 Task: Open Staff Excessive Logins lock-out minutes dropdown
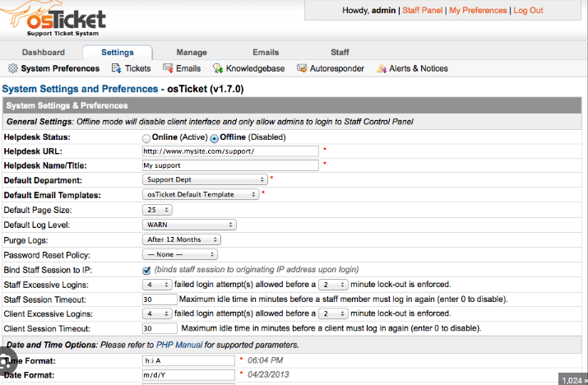pos(333,285)
